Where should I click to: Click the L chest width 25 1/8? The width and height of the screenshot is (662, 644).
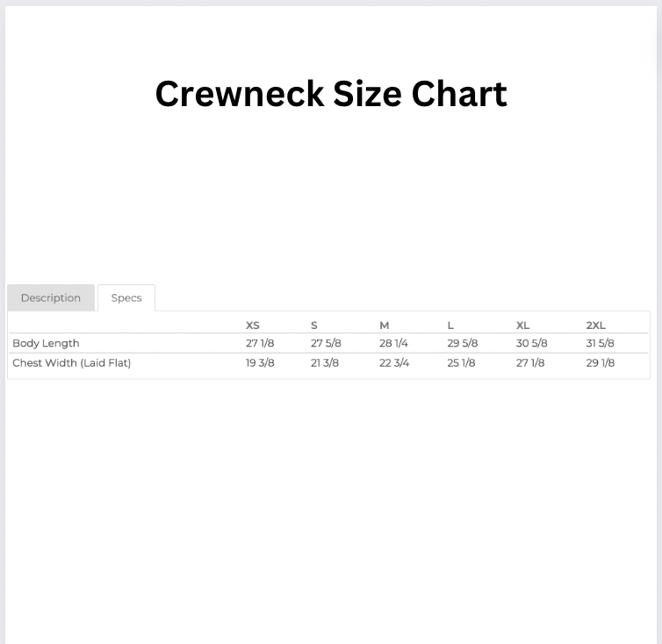click(462, 363)
